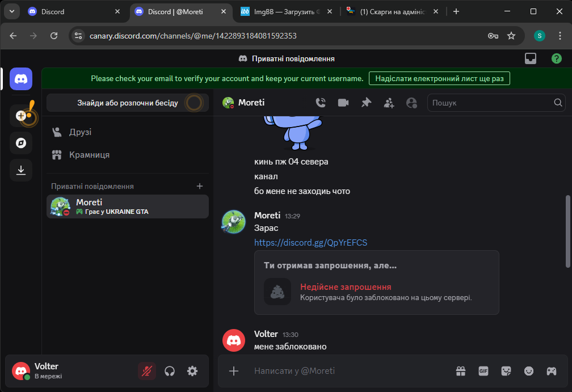Toggle the user profile panel
Viewport: 572px width, 392px height.
(x=411, y=103)
